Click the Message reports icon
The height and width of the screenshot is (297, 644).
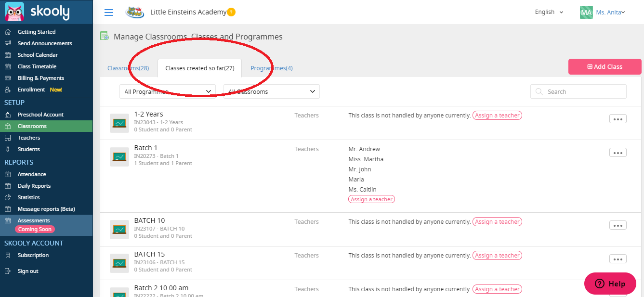click(7, 209)
